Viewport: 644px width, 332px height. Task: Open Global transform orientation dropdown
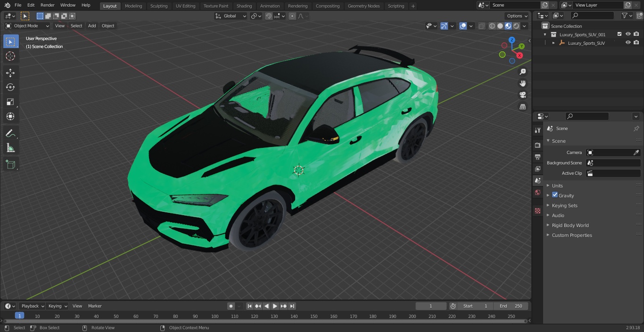pyautogui.click(x=231, y=16)
